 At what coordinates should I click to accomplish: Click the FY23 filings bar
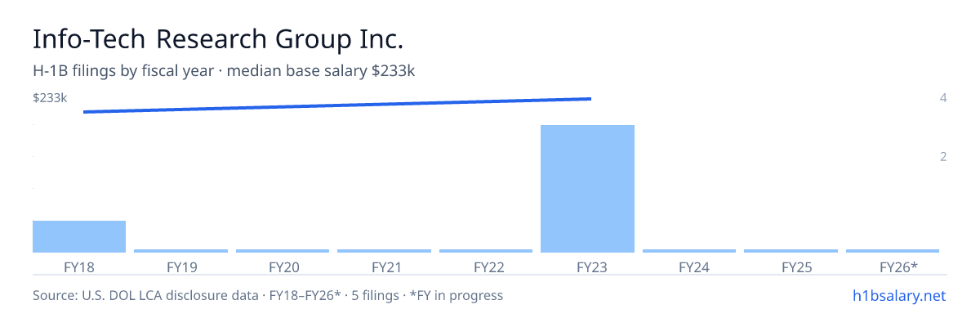[587, 189]
